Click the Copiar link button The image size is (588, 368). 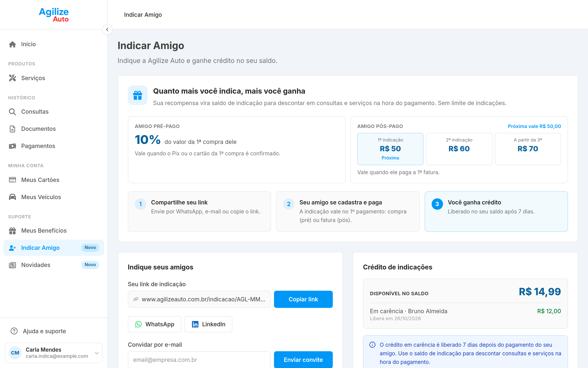pos(303,299)
